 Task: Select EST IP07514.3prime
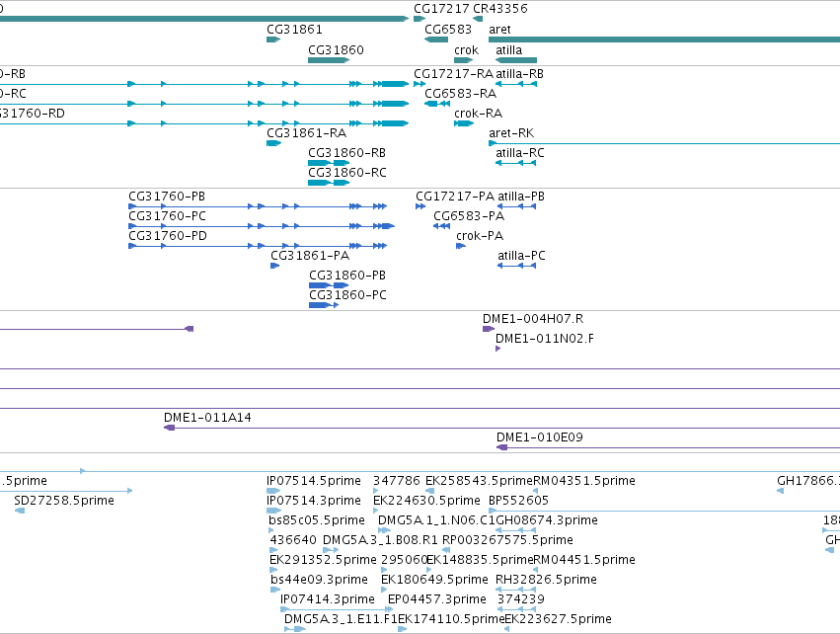click(313, 501)
